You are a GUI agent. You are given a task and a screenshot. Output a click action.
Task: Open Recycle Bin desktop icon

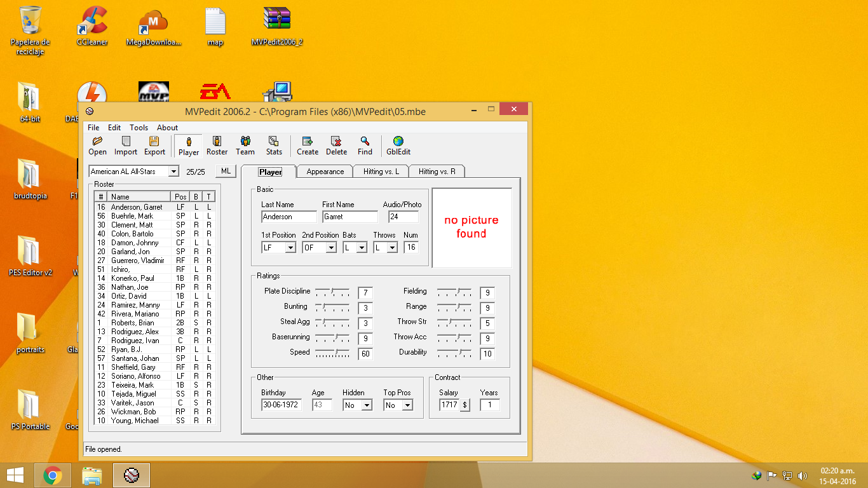click(30, 30)
